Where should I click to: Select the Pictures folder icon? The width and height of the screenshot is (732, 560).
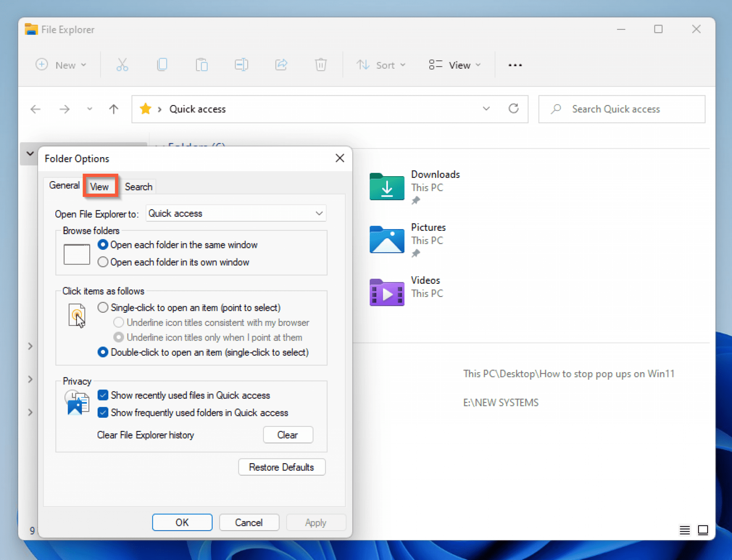[x=387, y=239]
